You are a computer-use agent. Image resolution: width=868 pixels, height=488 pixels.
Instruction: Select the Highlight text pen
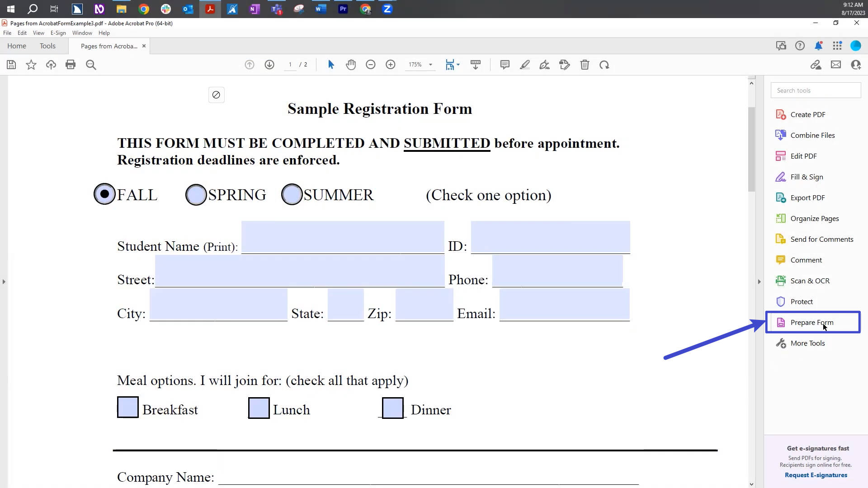525,65
